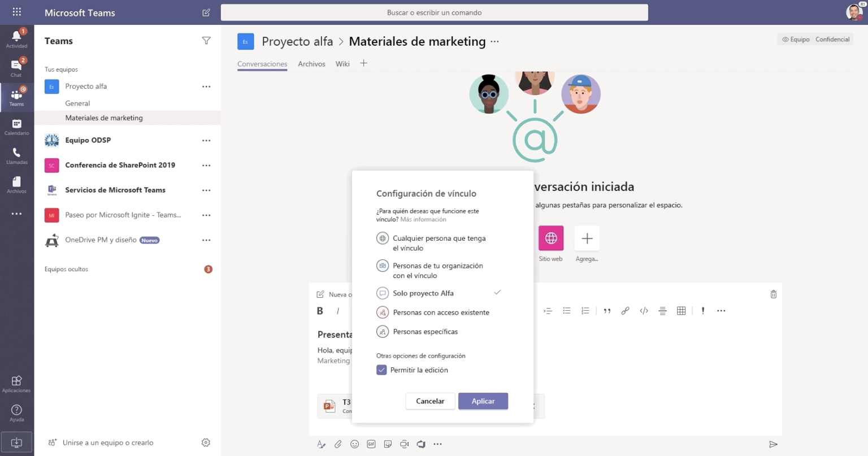Insert a quote block

[x=607, y=311]
